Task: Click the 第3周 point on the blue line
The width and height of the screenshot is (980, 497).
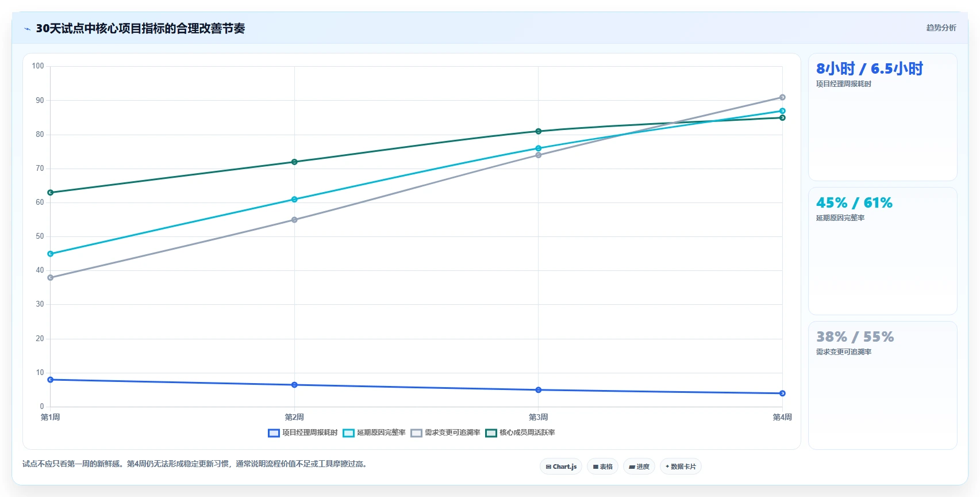Action: tap(539, 390)
